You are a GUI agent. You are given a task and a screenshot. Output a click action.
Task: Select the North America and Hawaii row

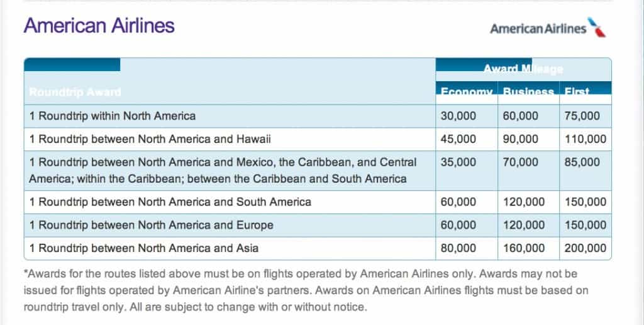(318, 139)
